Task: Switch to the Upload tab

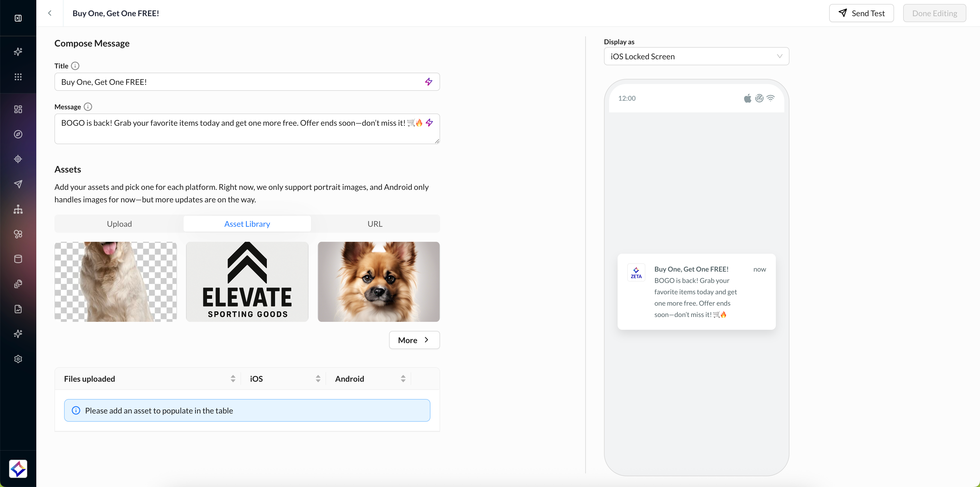Action: [119, 224]
